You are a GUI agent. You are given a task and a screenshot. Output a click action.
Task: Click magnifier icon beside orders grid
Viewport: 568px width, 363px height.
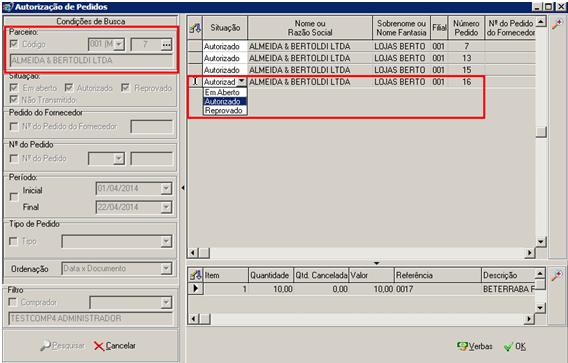(x=557, y=24)
